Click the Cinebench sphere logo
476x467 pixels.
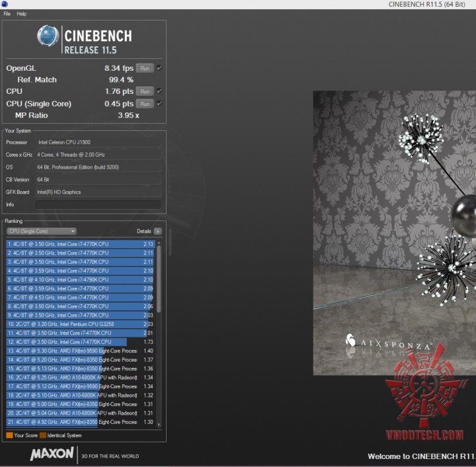click(48, 36)
